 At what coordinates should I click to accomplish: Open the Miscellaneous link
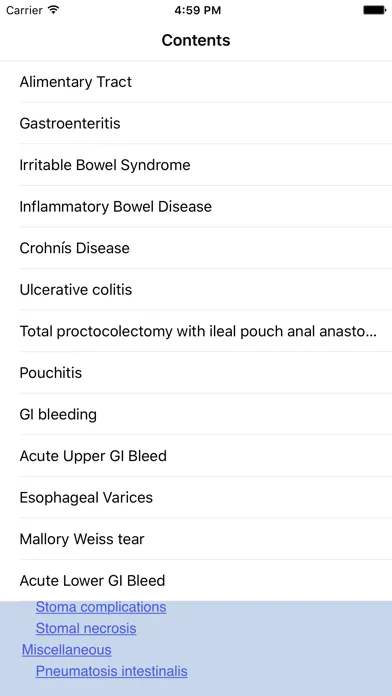(67, 650)
